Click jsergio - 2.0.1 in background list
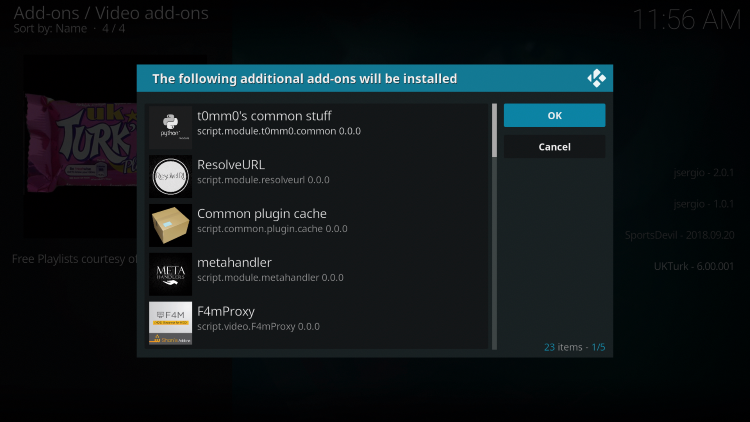Image resolution: width=750 pixels, height=422 pixels. click(703, 173)
